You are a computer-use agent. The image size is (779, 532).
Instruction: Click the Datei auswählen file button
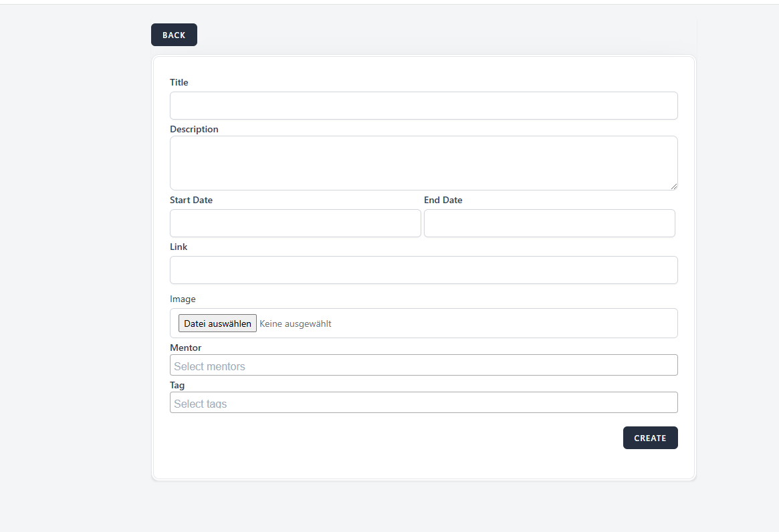point(217,323)
